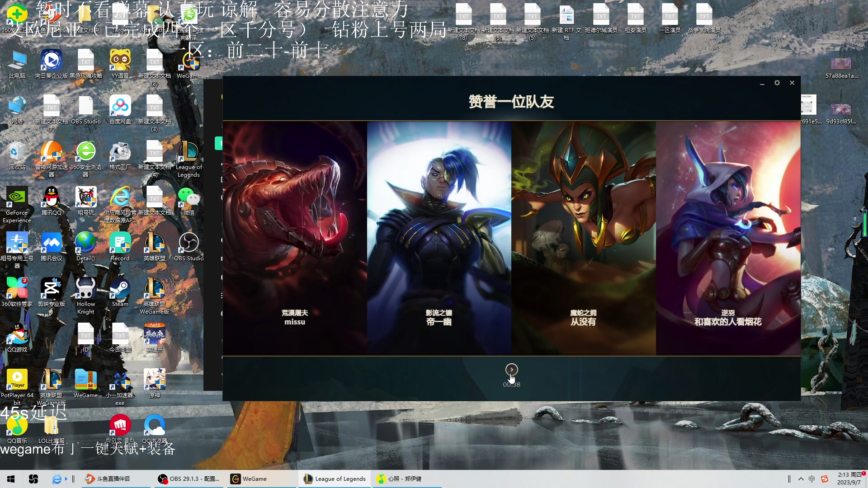Open OBS Studio shortcut near 英雄联盟
Viewport: 868px width, 488px height.
189,247
